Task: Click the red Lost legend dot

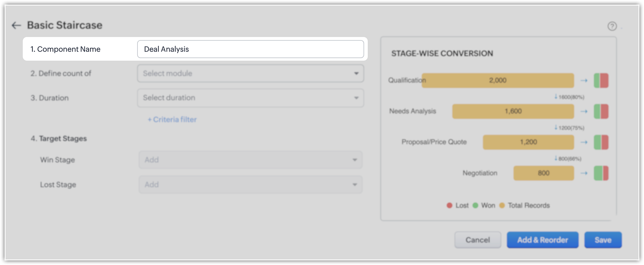Action: (450, 205)
